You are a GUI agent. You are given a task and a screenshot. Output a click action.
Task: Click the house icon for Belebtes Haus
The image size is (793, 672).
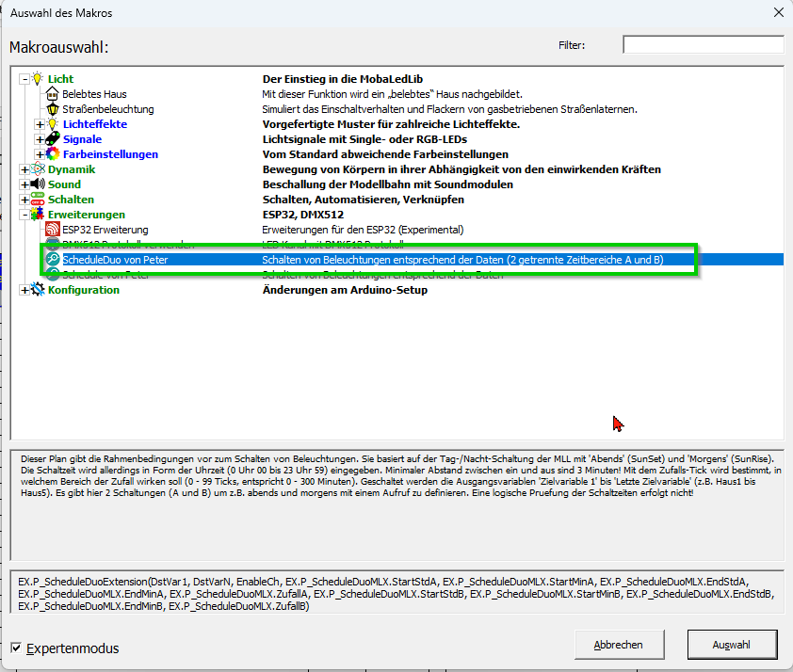[53, 94]
